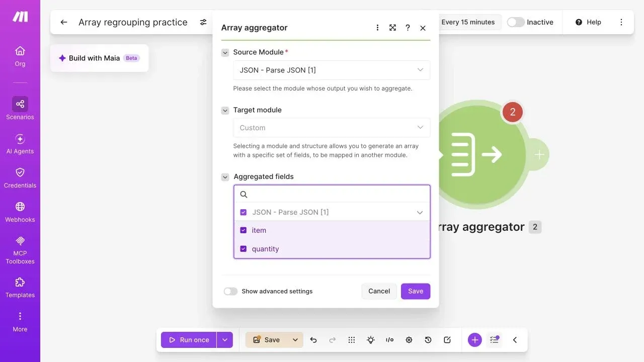Cancel the Array aggregator dialog
The height and width of the screenshot is (362, 644).
point(379,291)
